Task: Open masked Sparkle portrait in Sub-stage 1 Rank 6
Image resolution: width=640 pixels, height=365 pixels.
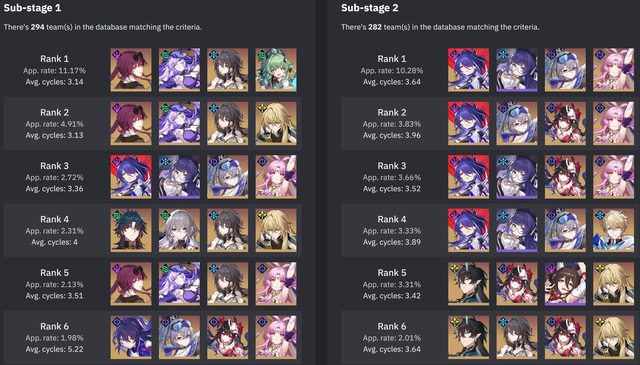Action: 227,337
